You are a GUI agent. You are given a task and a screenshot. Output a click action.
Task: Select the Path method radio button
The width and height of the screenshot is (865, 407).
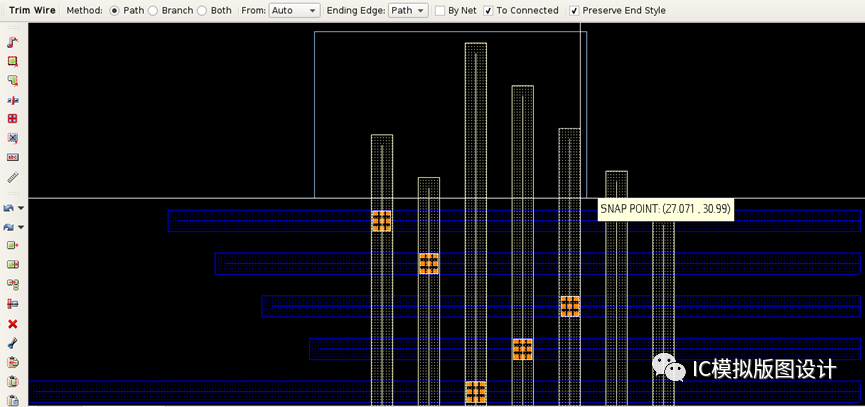(x=114, y=10)
